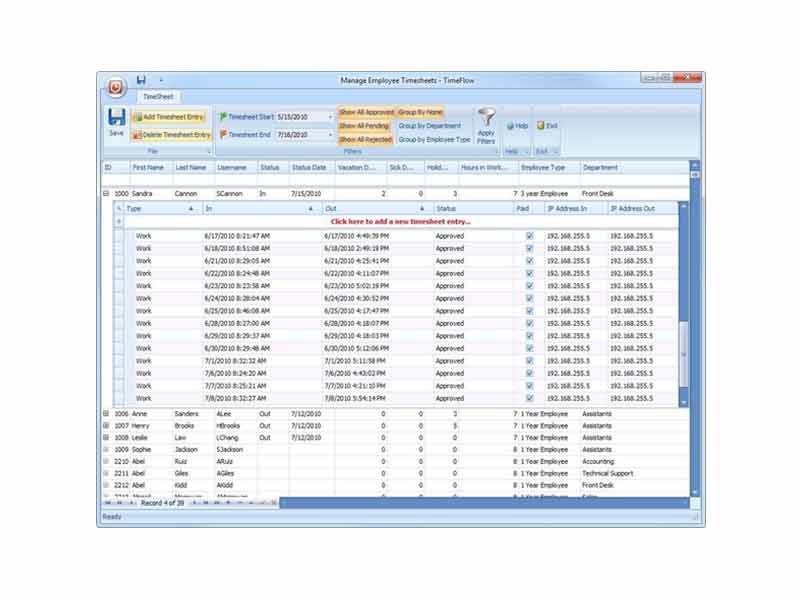800x600 pixels.
Task: Click the large Save floppy disk icon
Action: (x=116, y=117)
